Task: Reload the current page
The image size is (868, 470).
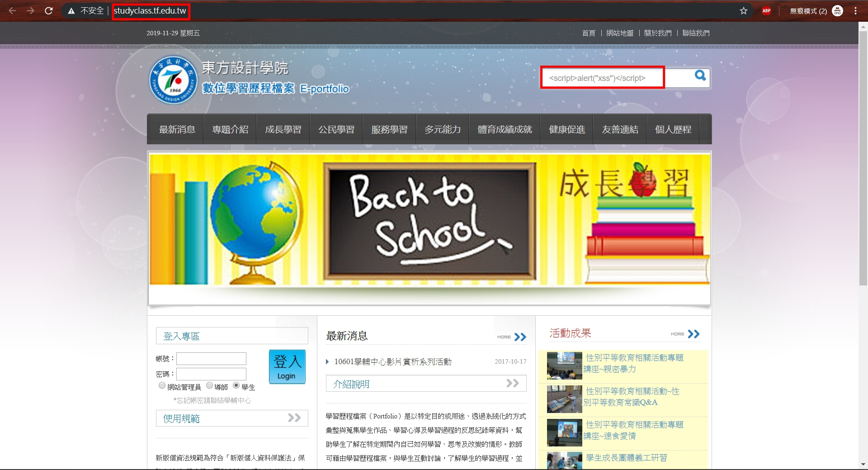Action: 48,11
